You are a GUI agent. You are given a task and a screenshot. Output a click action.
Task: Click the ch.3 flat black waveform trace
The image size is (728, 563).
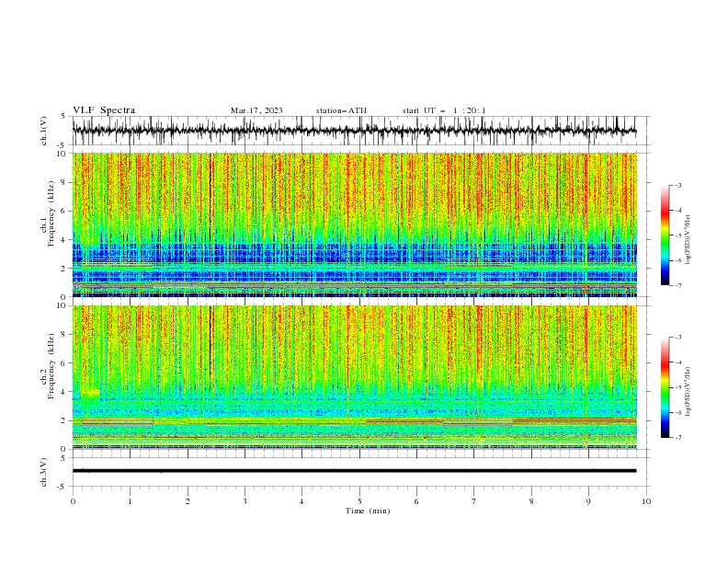tap(354, 471)
